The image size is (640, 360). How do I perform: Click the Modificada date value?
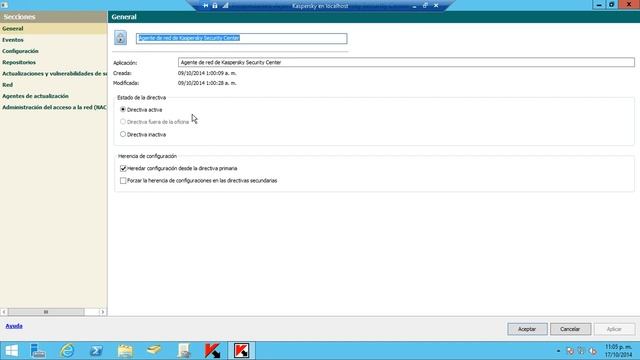(207, 83)
